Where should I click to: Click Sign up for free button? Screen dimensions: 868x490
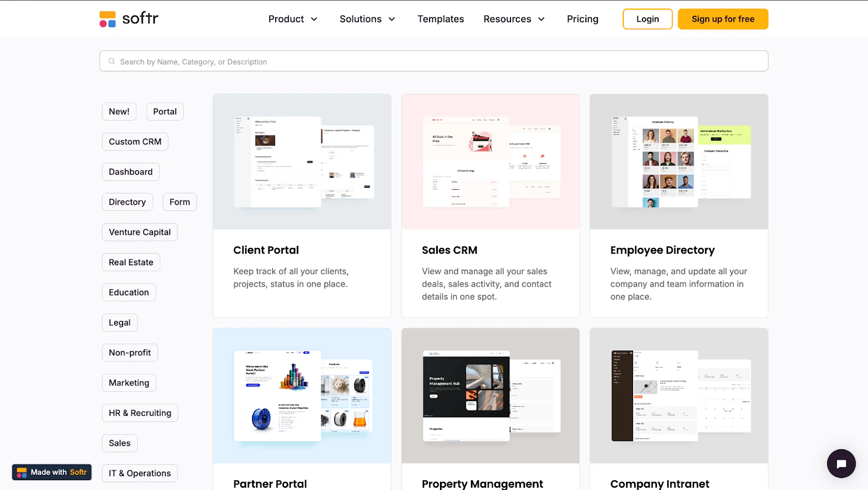point(723,19)
